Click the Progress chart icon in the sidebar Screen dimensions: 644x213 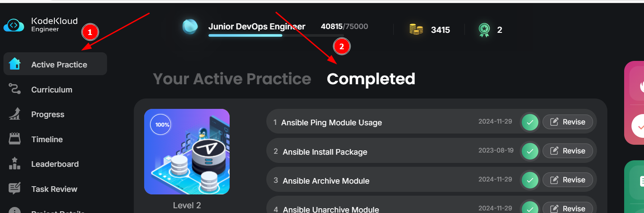click(15, 114)
